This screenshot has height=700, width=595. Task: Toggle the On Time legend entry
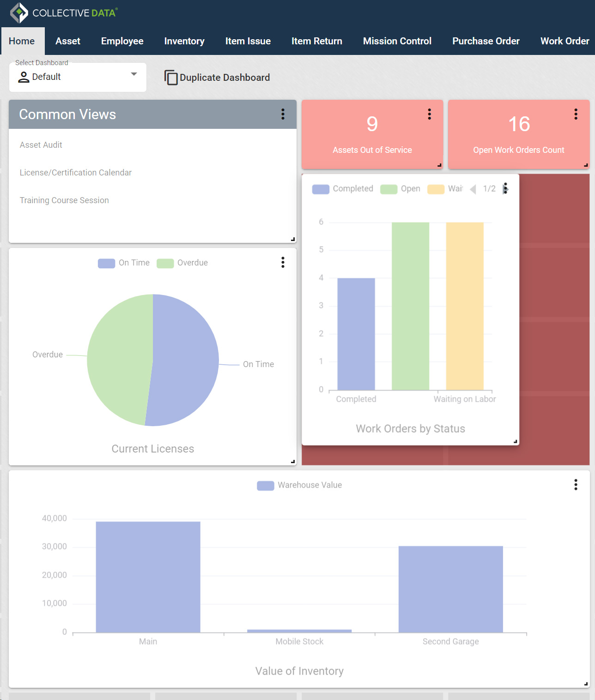123,263
